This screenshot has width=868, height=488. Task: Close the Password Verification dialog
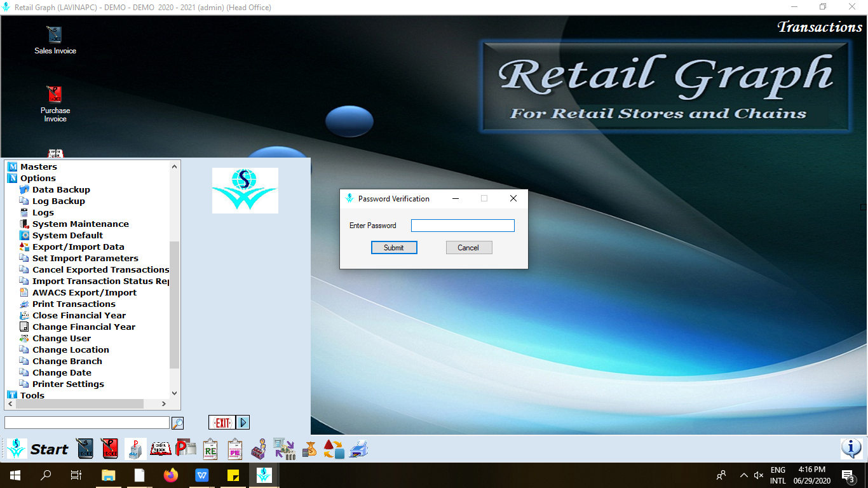tap(513, 198)
